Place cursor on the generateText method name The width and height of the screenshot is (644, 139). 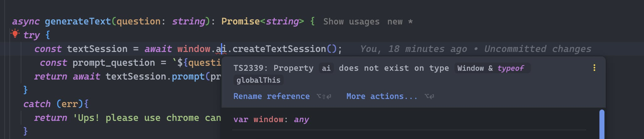(78, 21)
